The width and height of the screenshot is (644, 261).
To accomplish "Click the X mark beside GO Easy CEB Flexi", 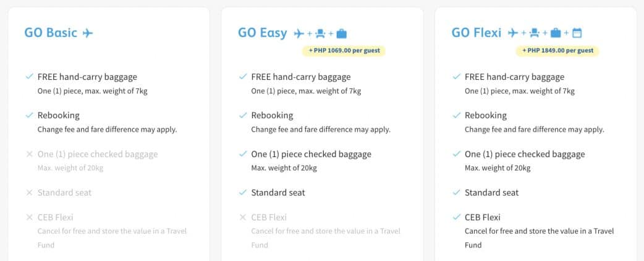I will pyautogui.click(x=243, y=217).
